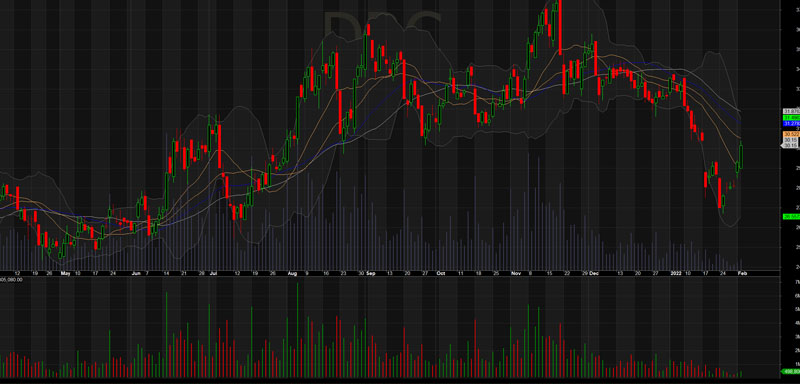Click the orange 30.522 moving average price tag
The height and width of the screenshot is (384, 800).
click(x=791, y=134)
